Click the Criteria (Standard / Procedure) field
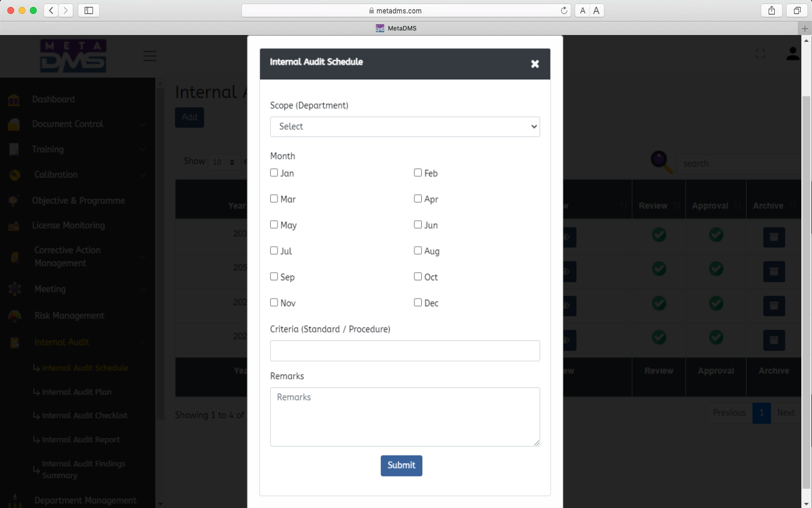This screenshot has width=812, height=508. pos(405,351)
